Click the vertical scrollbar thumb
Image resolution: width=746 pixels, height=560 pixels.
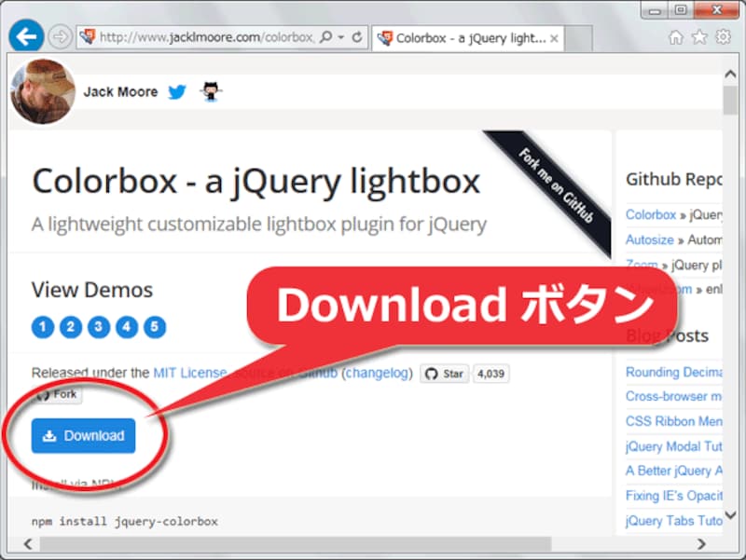coord(730,101)
